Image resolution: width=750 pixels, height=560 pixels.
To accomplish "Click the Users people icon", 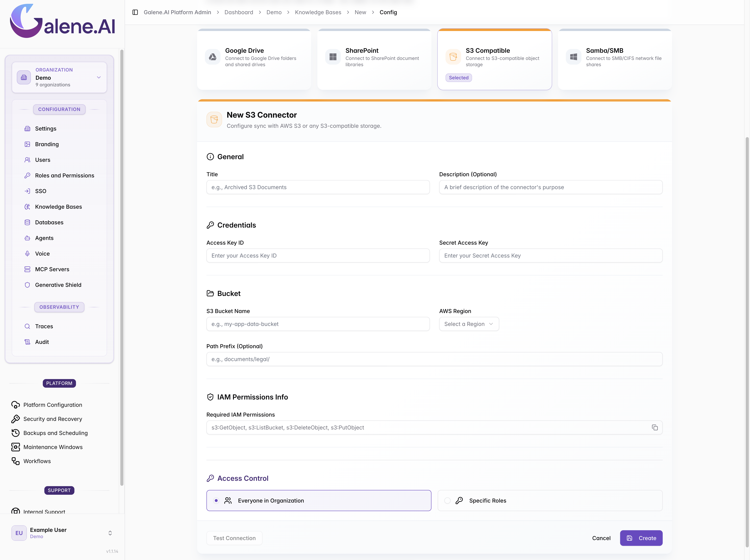I will [x=27, y=160].
